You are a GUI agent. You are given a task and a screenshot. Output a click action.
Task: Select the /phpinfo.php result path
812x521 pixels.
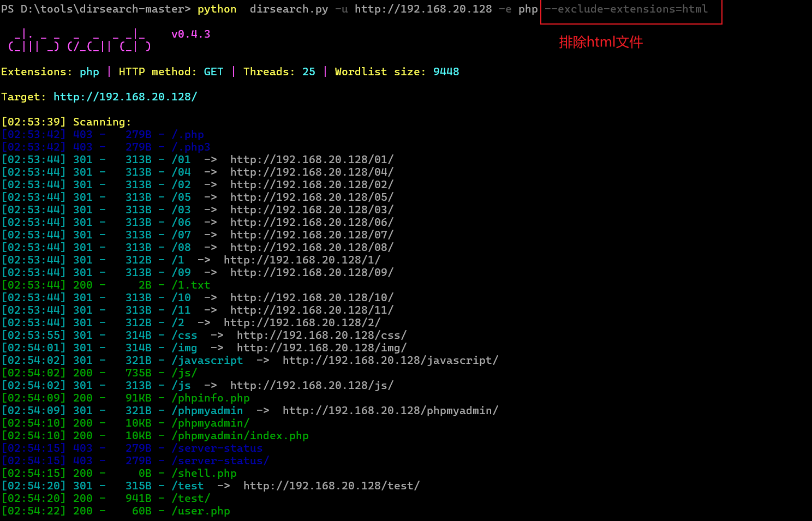(211, 398)
